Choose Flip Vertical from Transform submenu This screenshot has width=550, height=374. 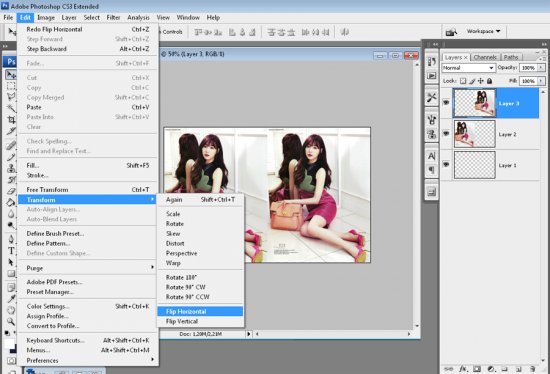tap(200, 321)
